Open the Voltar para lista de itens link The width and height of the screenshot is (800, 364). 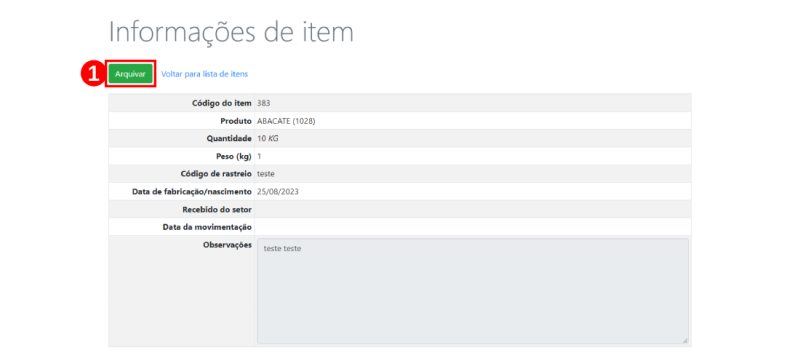(x=205, y=74)
